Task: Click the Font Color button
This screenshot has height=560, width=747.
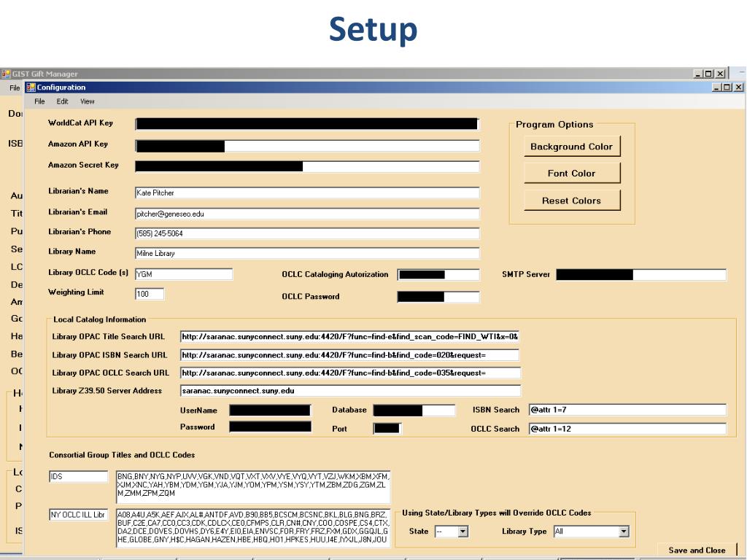Action: 572,174
